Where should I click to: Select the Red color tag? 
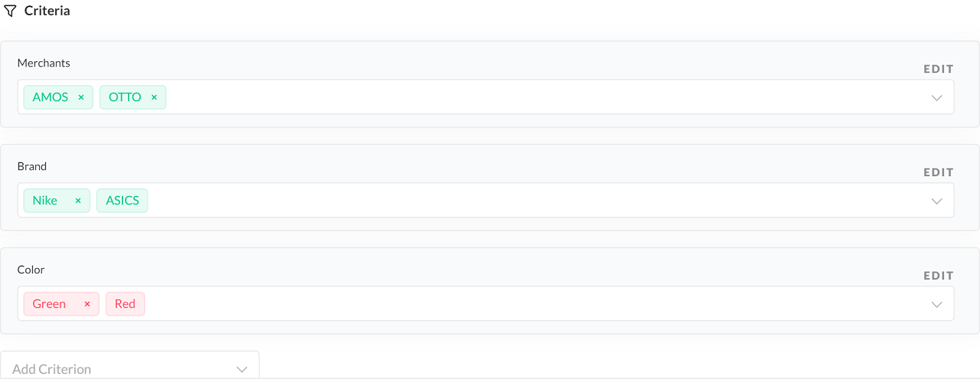tap(125, 304)
